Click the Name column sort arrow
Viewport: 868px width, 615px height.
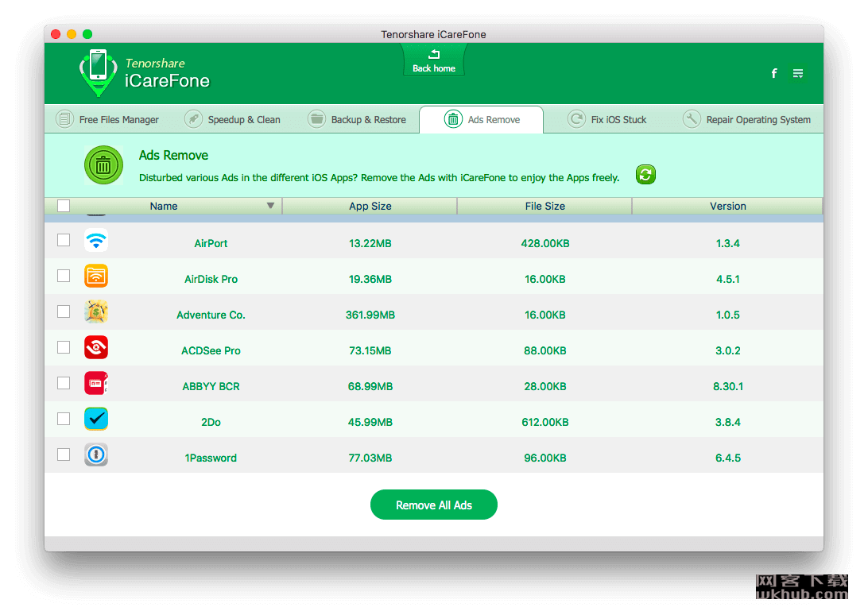tap(271, 205)
